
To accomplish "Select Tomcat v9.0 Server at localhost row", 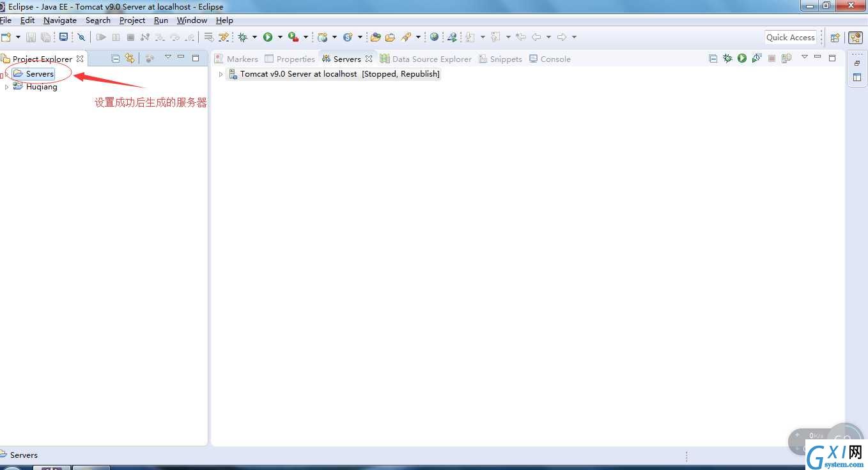I will (334, 74).
